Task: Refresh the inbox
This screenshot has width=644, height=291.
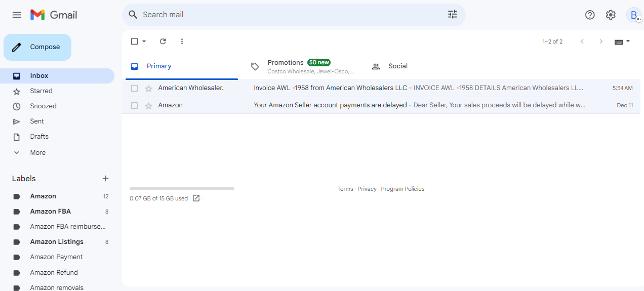Action: [163, 41]
